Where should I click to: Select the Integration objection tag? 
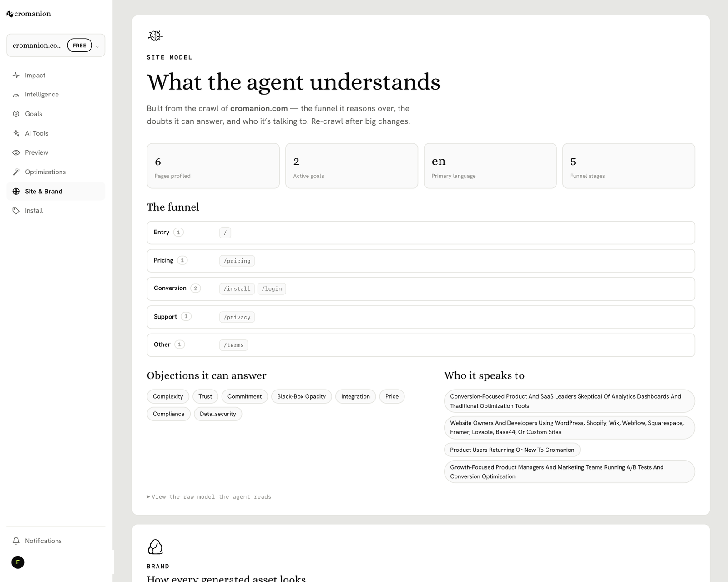(355, 396)
